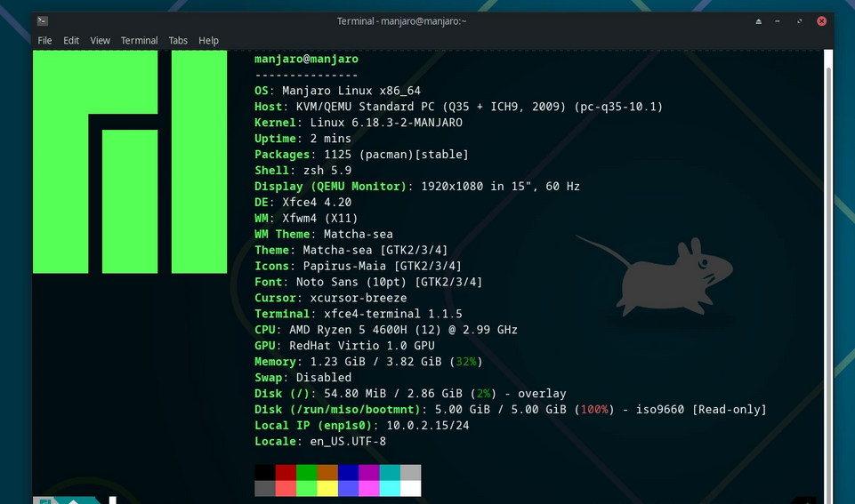Open the Edit menu

71,40
